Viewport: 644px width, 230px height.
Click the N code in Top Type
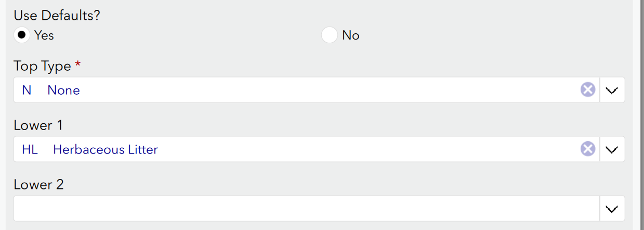click(27, 91)
